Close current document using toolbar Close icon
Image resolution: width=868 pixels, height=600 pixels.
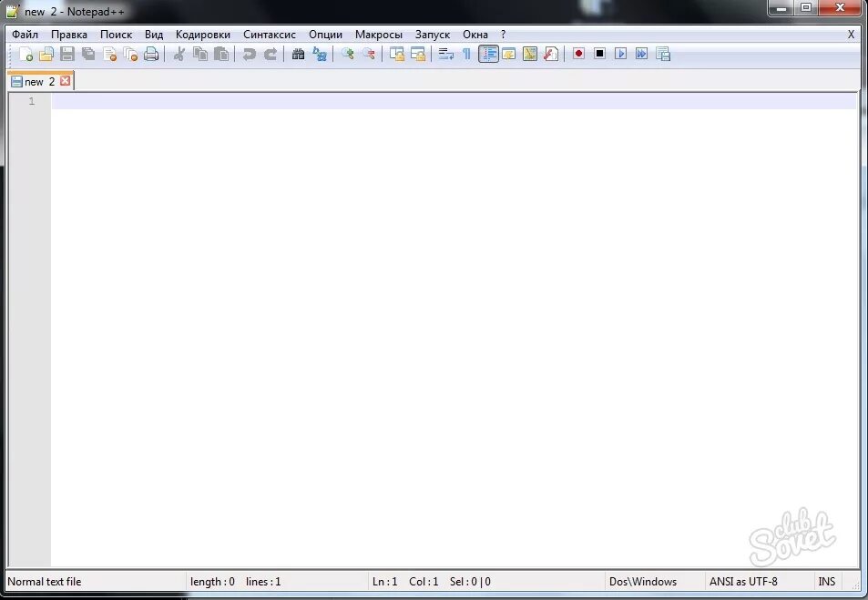click(109, 54)
